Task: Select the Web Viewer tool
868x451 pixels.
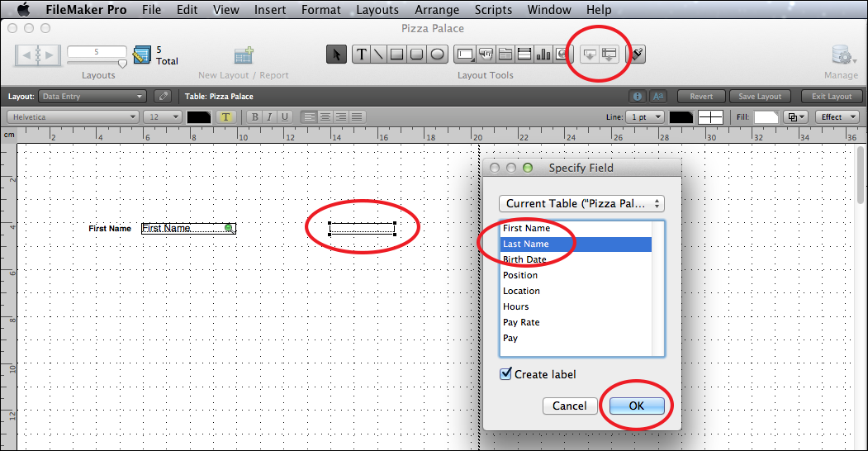Action: point(562,55)
